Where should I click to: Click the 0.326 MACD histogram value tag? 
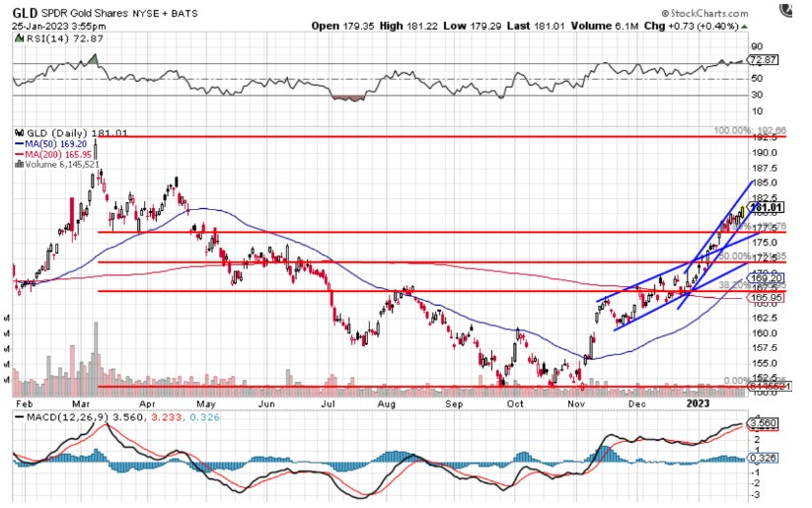(766, 459)
